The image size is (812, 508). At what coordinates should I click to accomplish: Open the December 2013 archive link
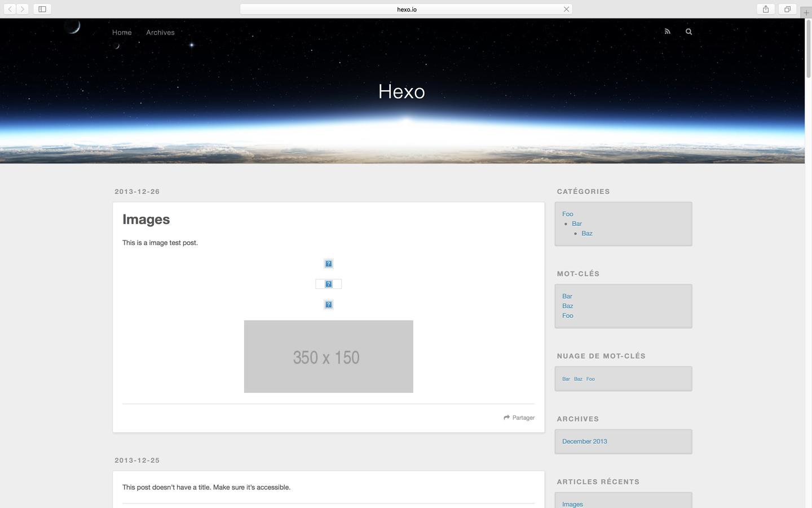click(x=584, y=441)
